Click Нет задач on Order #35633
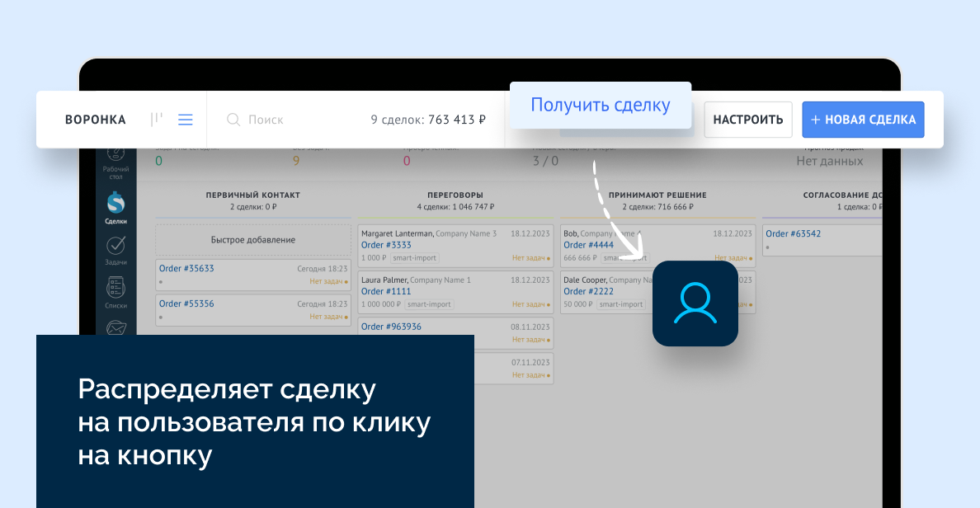980x508 pixels. 329,282
